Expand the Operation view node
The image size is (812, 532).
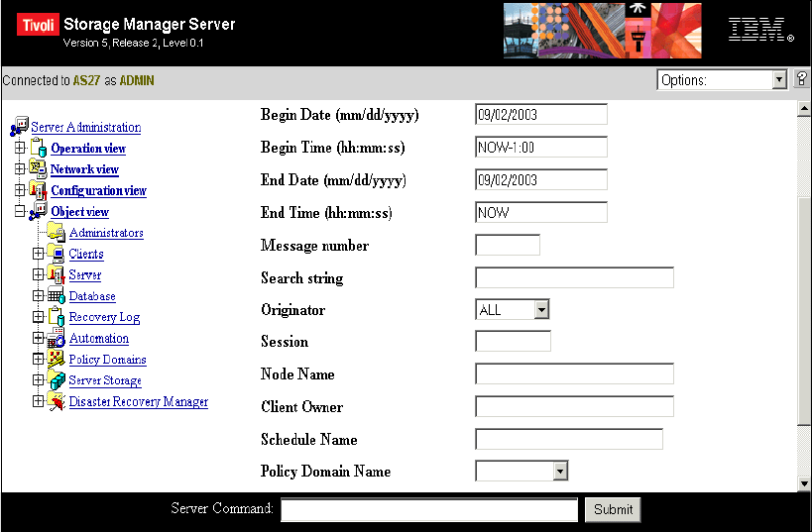click(x=20, y=148)
